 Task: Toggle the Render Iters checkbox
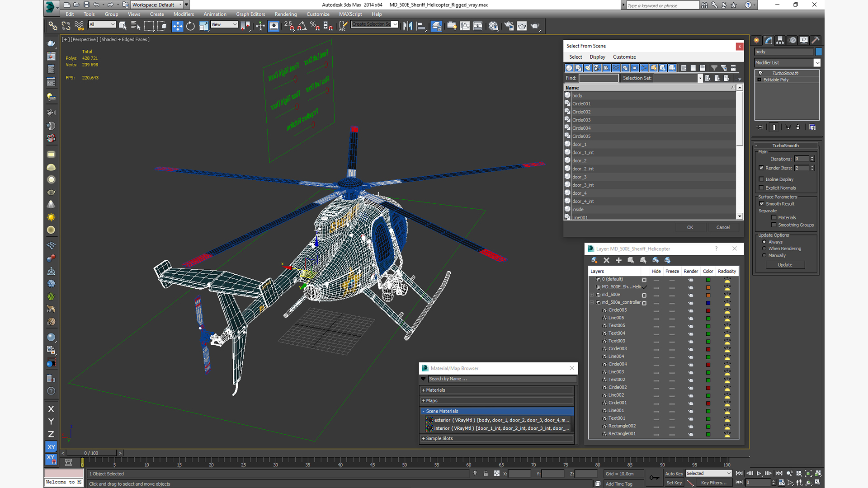(761, 168)
